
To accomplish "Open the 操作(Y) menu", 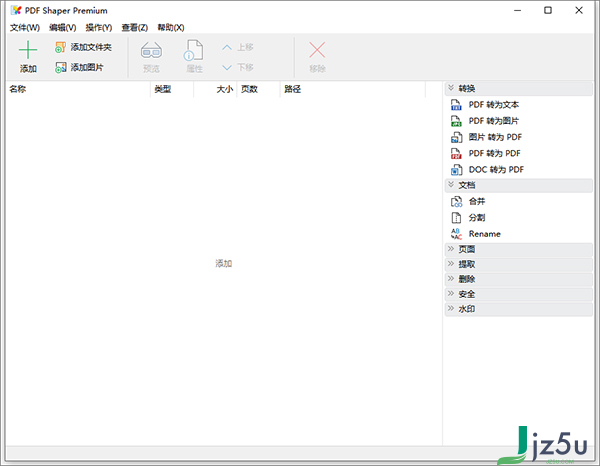I will [99, 28].
